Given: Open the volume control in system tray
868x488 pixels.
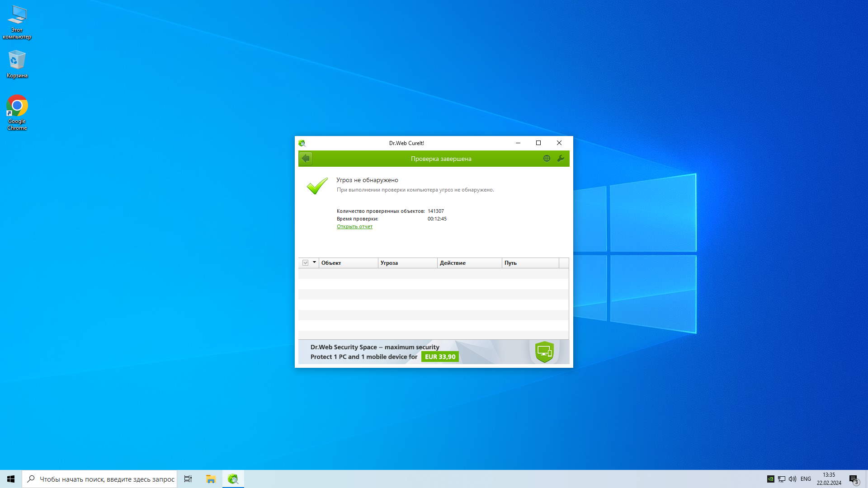Looking at the screenshot, I should pos(793,479).
